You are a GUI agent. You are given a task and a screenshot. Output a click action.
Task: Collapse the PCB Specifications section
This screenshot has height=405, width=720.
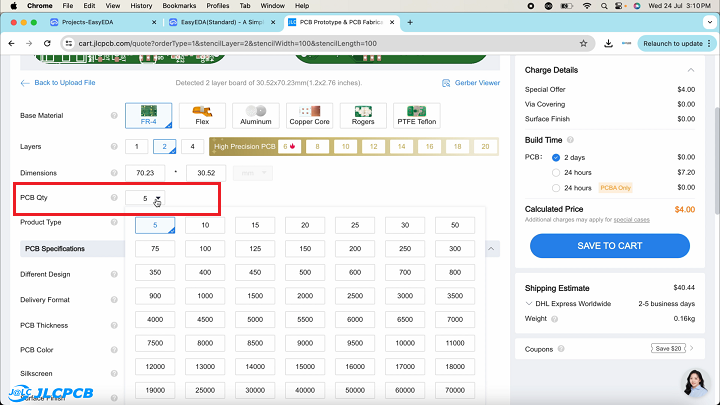(x=491, y=248)
